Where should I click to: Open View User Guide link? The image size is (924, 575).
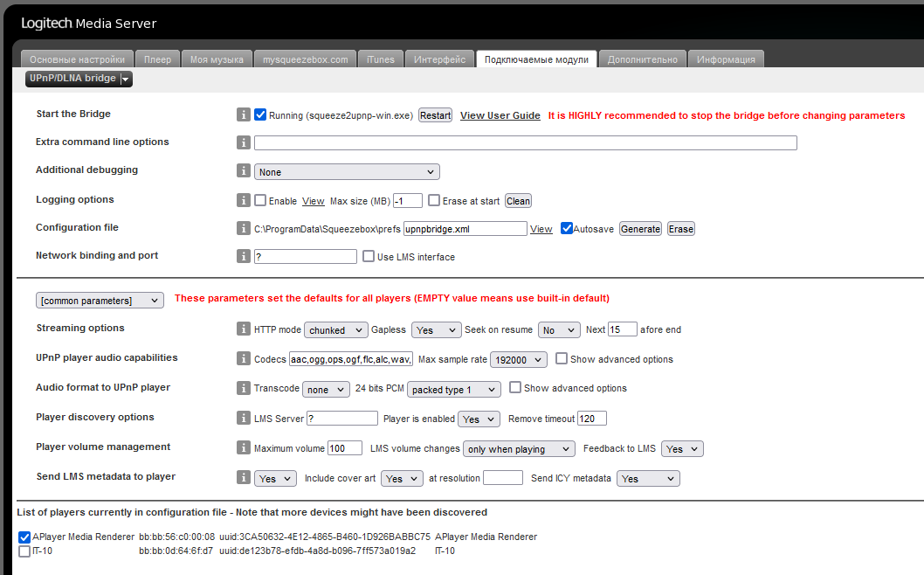click(x=500, y=115)
